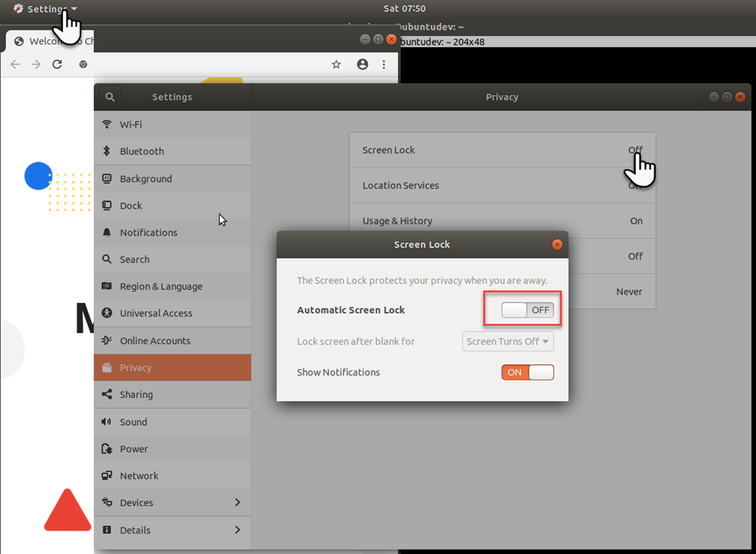
Task: Click Chrome's forward arrow button
Action: (x=35, y=64)
